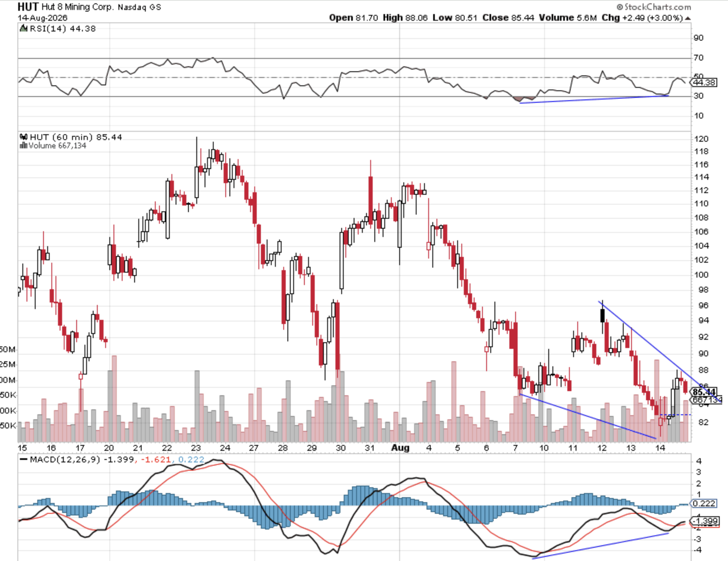Click the MACD(12,26,9) -1.399 legend label
Image resolution: width=728 pixels, height=561 pixels.
82,459
